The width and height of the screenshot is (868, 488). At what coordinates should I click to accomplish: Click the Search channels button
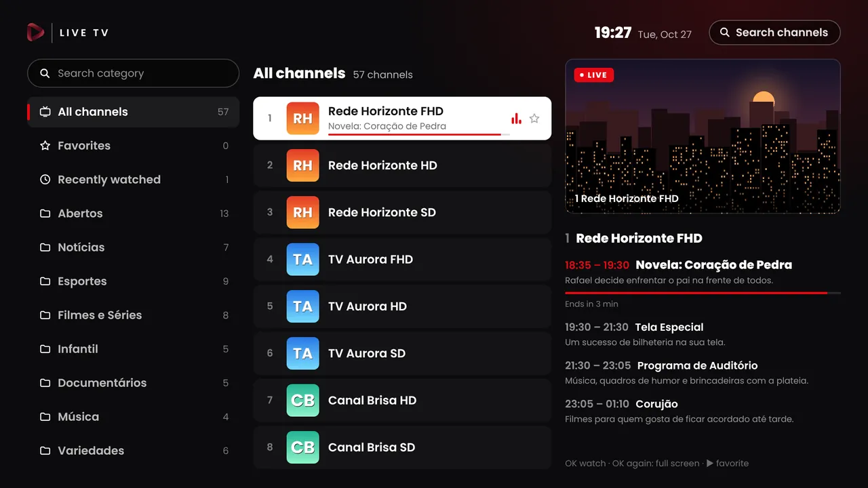point(774,33)
